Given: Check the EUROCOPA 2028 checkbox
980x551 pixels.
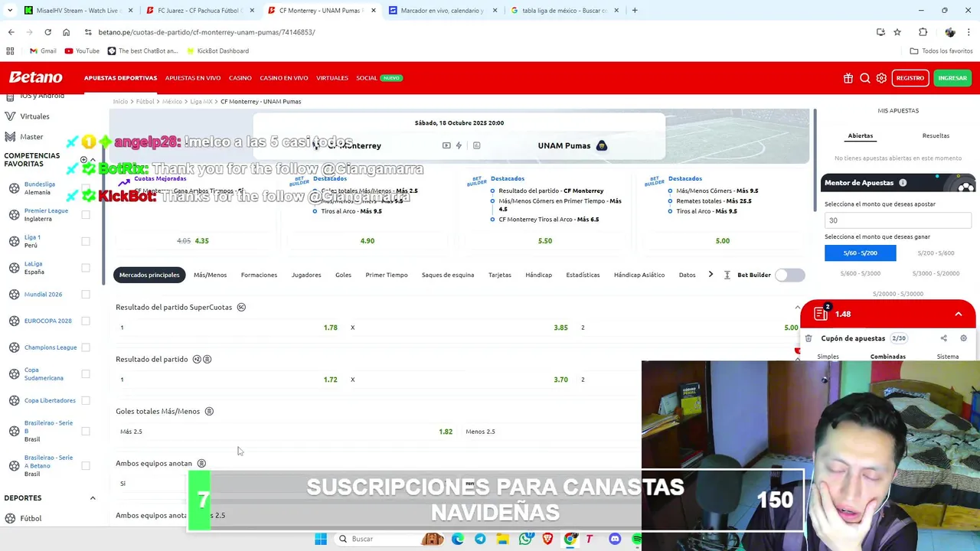Looking at the screenshot, I should click(86, 321).
